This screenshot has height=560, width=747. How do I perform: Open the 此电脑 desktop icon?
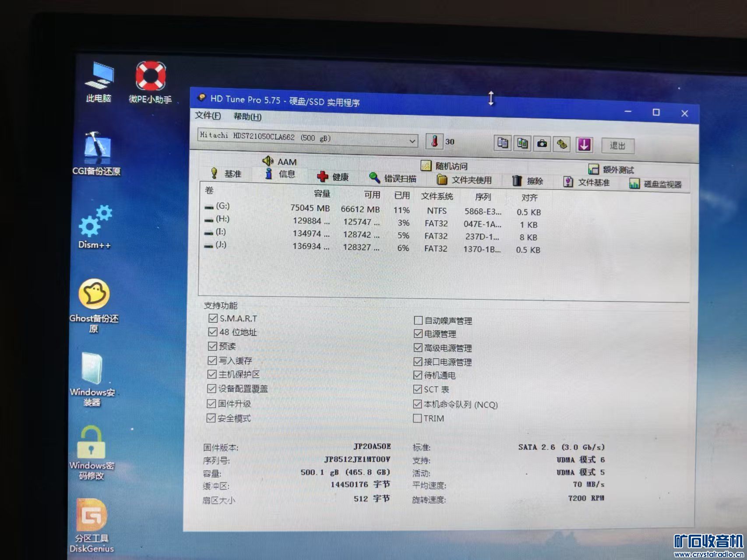pos(99,82)
